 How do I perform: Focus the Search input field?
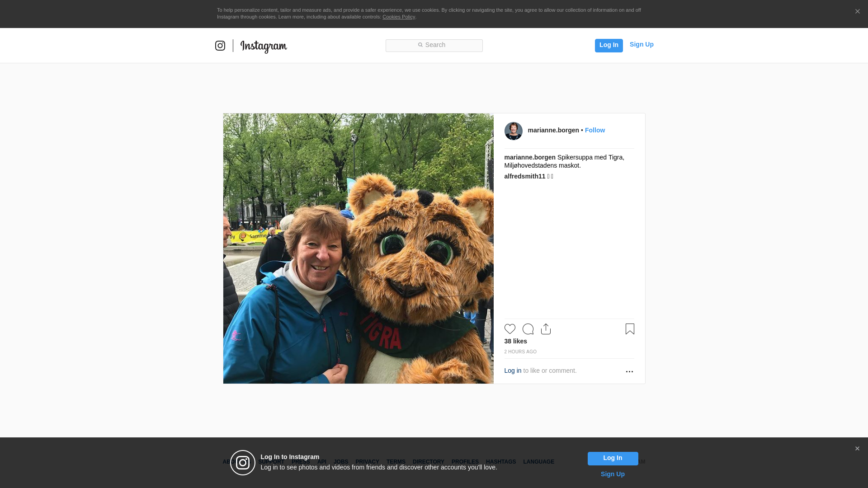coord(434,46)
